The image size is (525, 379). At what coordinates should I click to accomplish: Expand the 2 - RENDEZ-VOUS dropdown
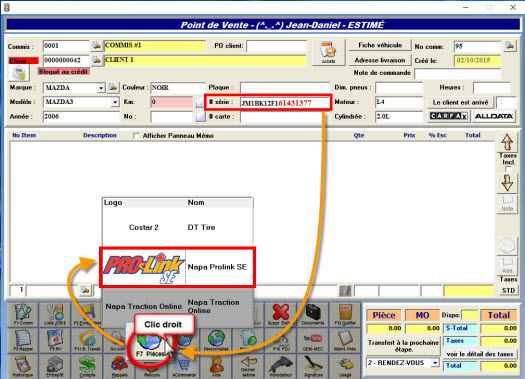click(x=435, y=363)
